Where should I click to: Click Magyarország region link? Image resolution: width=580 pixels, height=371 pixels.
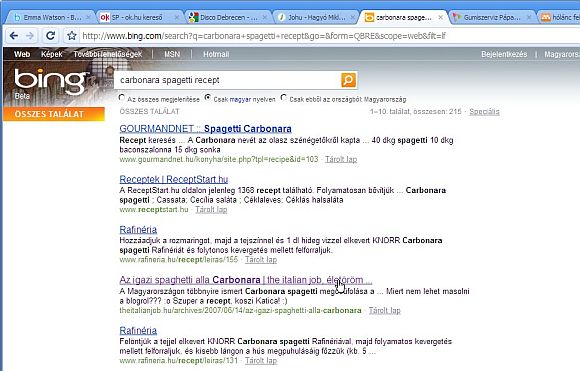coord(562,54)
